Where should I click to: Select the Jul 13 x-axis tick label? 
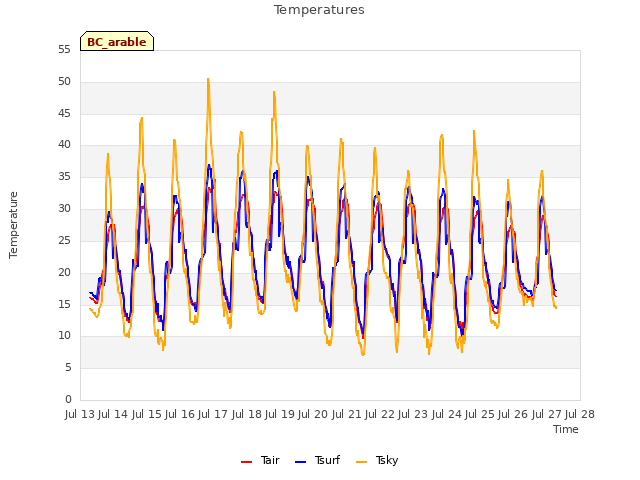click(x=80, y=414)
